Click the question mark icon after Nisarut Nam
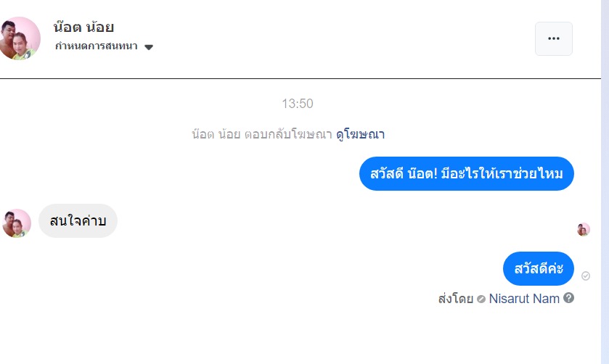The height and width of the screenshot is (364, 609). (569, 297)
